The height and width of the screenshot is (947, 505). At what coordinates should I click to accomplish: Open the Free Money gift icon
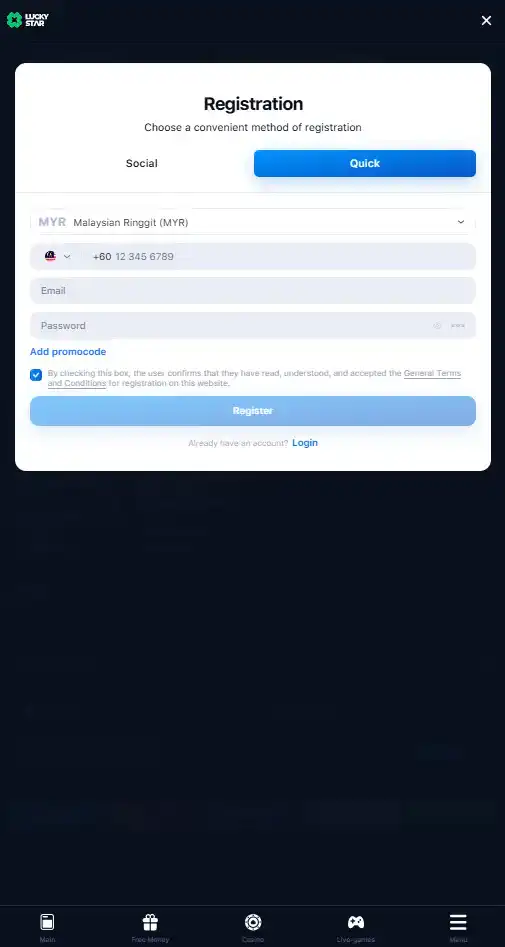150,922
